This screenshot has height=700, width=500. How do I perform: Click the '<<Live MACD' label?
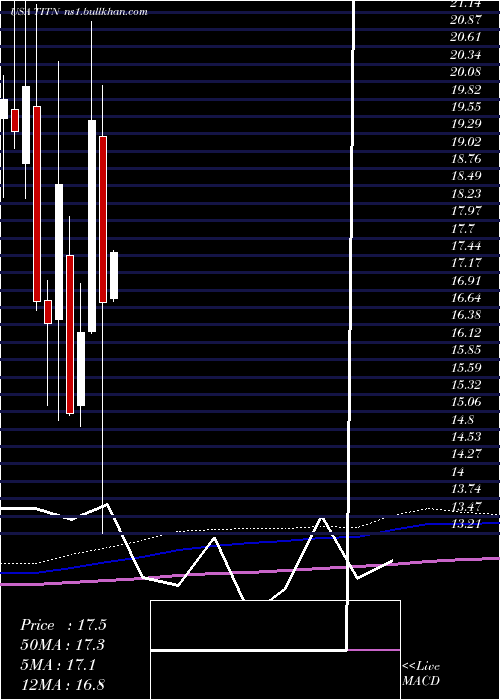point(421,674)
